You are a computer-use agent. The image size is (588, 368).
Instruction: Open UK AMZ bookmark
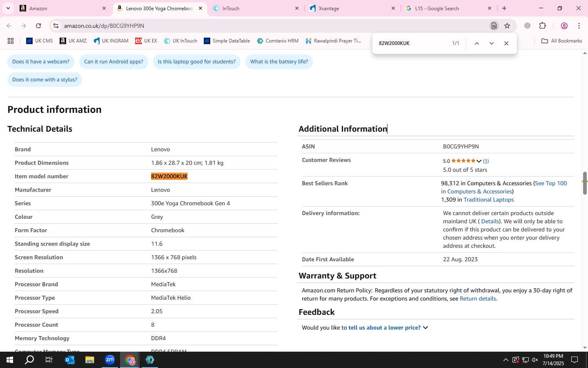click(73, 41)
